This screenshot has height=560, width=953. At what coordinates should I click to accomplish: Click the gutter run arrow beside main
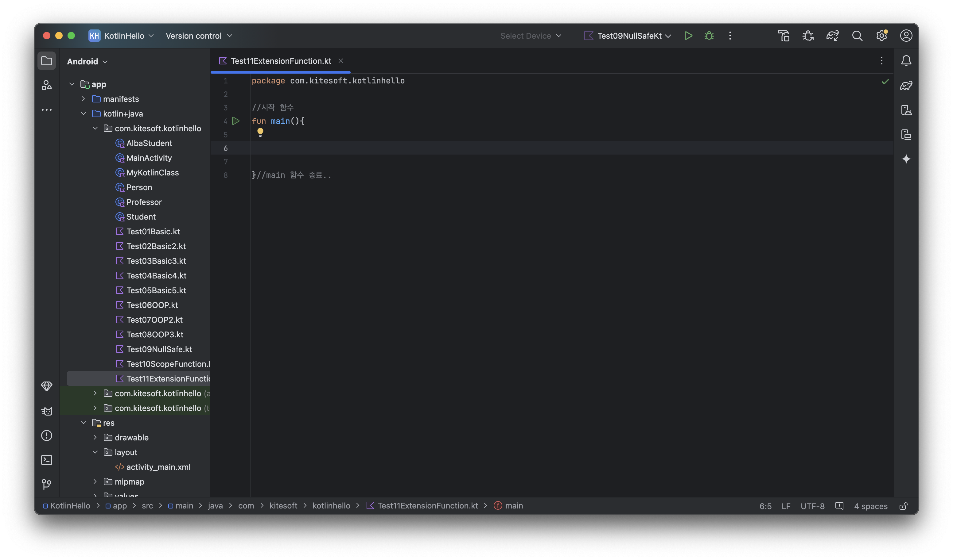tap(236, 121)
